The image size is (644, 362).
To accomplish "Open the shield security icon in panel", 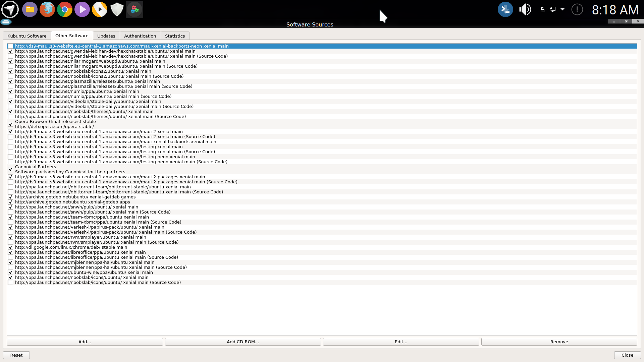I will tap(117, 9).
